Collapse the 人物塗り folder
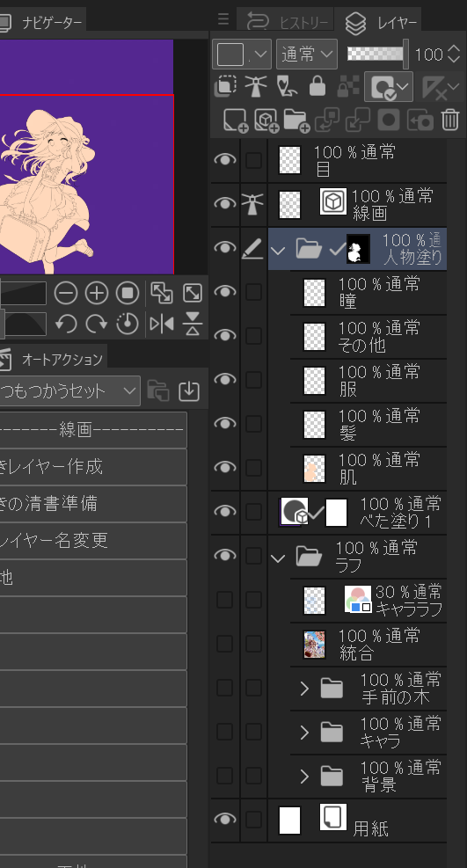Image resolution: width=467 pixels, height=868 pixels. [278, 249]
